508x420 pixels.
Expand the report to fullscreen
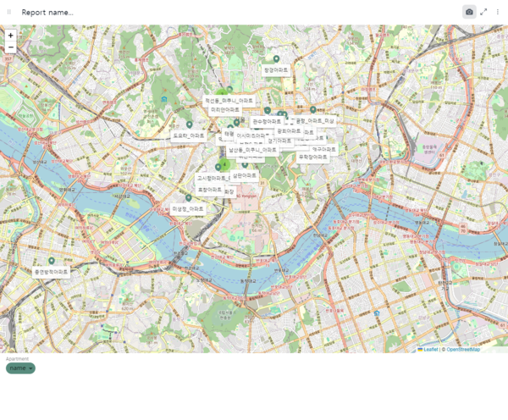[x=483, y=12]
